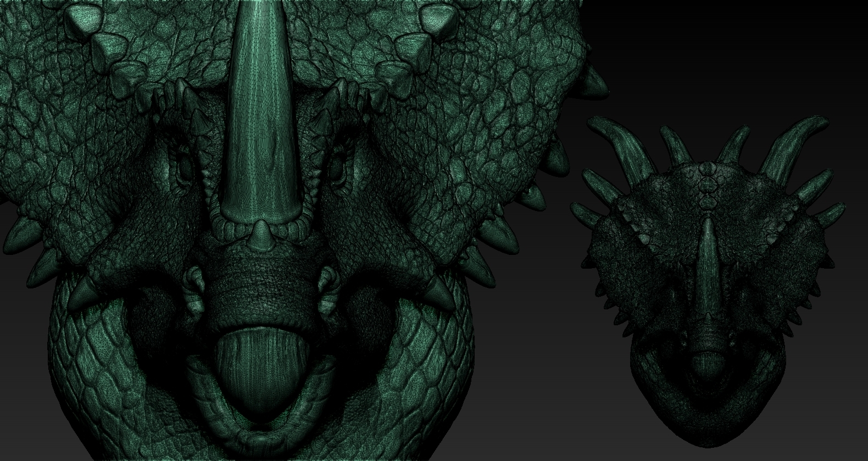Click the empty dark background above small model
Viewport: 868px width, 461px height.
click(x=714, y=55)
